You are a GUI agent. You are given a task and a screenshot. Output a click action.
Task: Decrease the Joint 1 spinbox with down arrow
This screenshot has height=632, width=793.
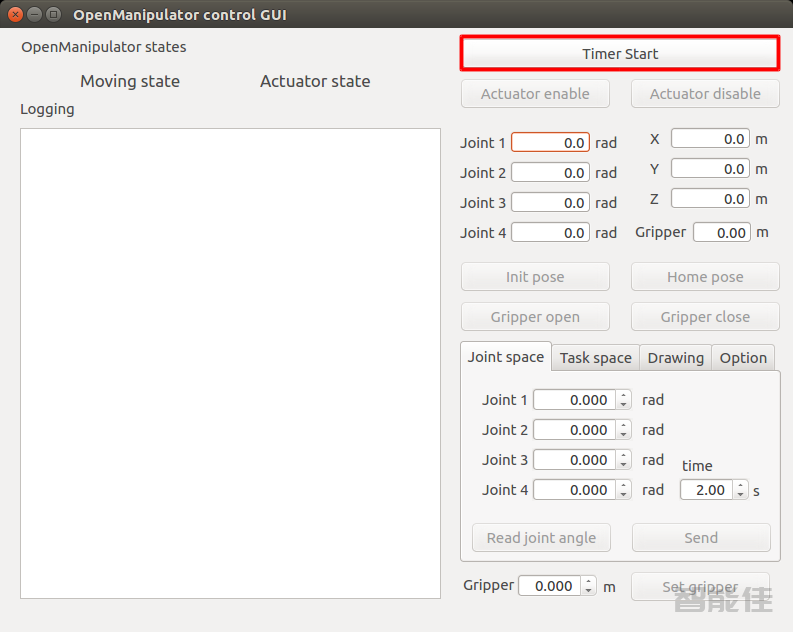pyautogui.click(x=624, y=404)
